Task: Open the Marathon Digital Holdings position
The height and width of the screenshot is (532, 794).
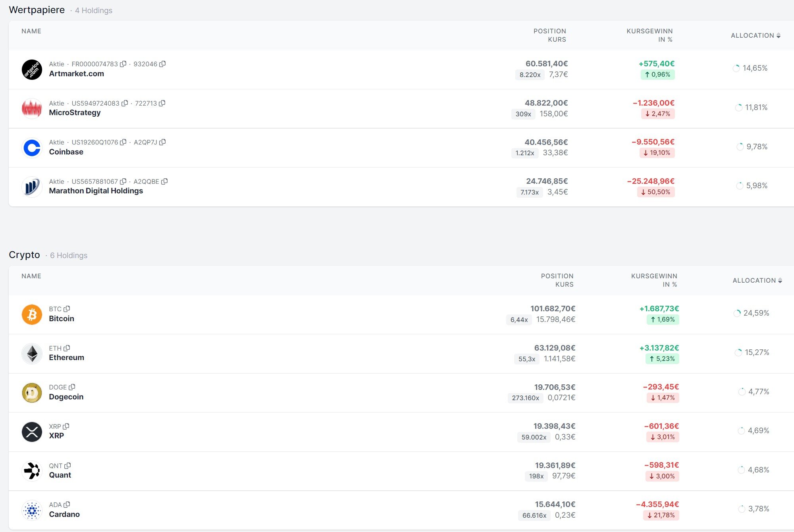Action: [x=96, y=191]
